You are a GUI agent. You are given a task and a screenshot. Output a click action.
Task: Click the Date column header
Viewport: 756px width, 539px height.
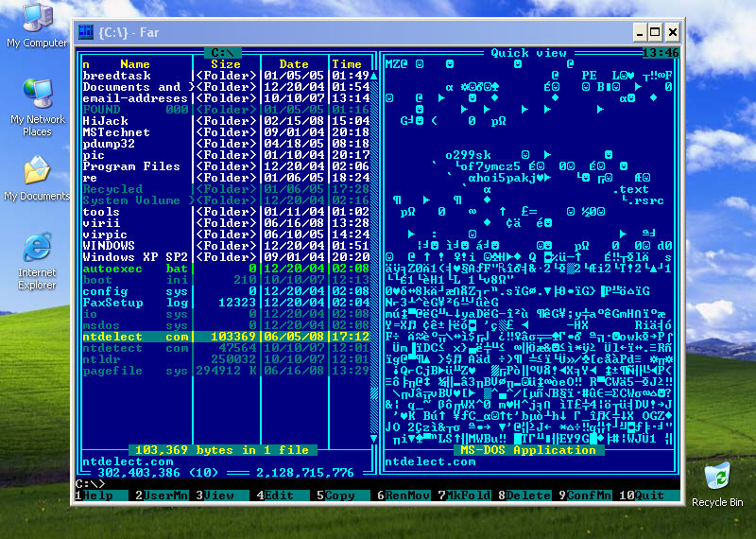point(294,64)
